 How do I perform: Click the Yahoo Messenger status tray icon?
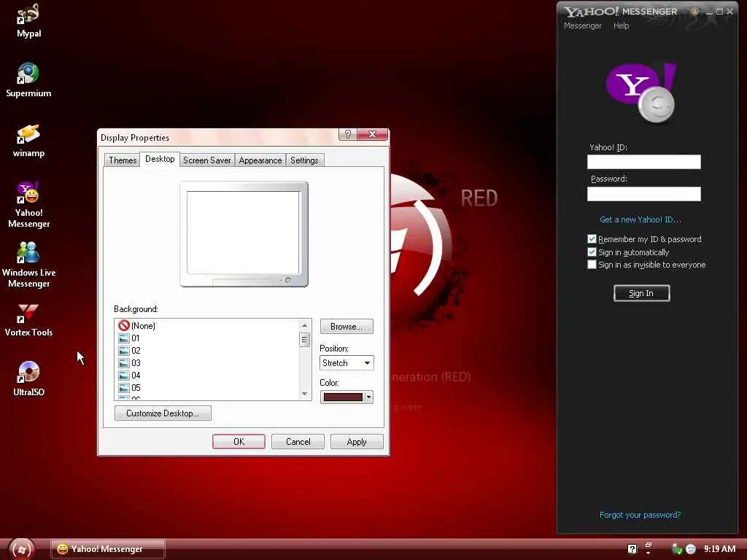[x=690, y=549]
